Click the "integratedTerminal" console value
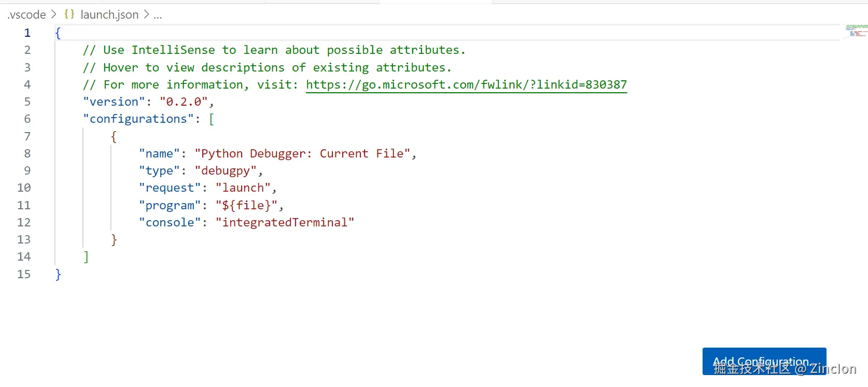 pos(285,222)
